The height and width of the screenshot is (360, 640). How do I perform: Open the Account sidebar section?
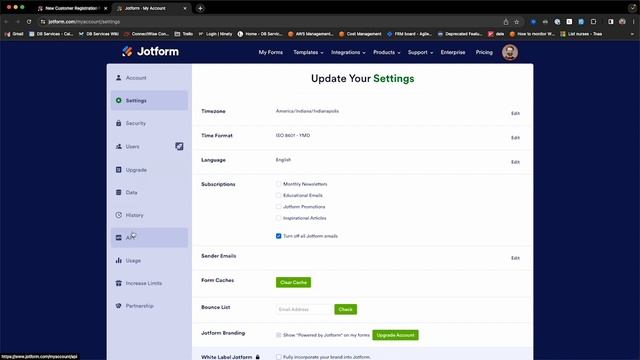149,78
